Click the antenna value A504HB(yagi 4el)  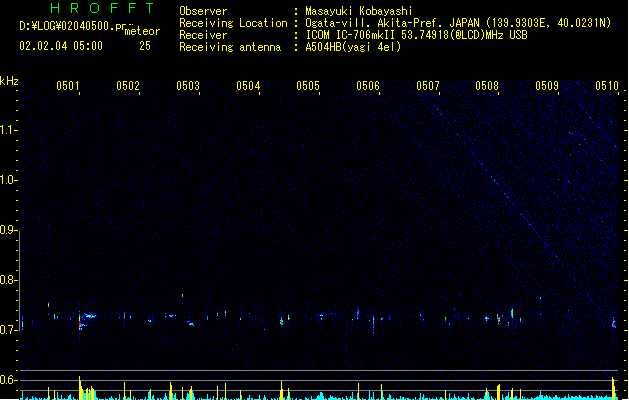point(353,47)
